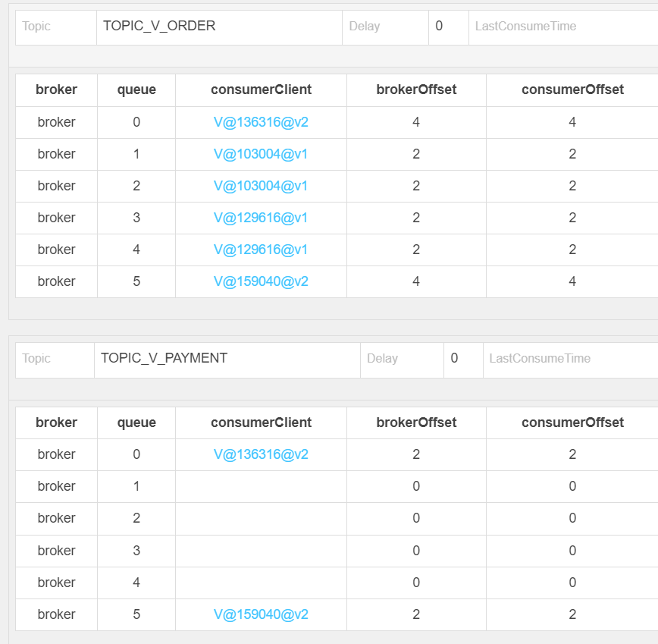Click brokerOffset 2 in PAYMENT queue 5 row

pos(416,614)
